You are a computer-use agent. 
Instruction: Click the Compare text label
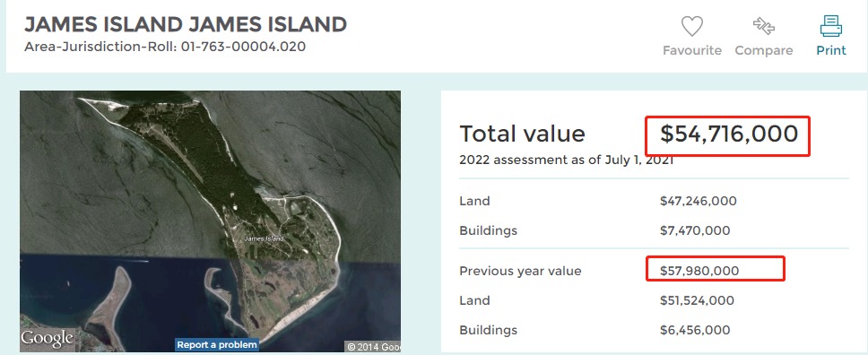(763, 50)
